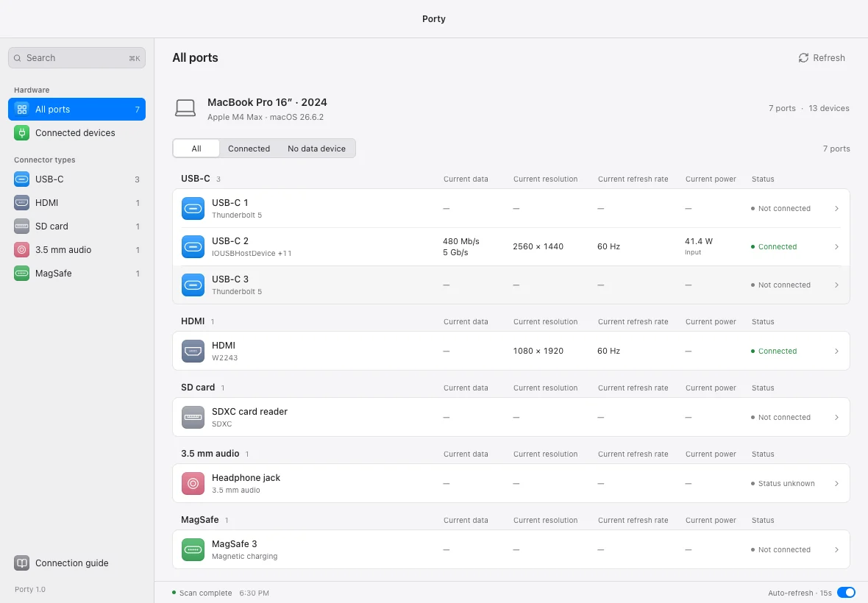Open Connected devices in sidebar
The image size is (868, 603).
[x=77, y=133]
